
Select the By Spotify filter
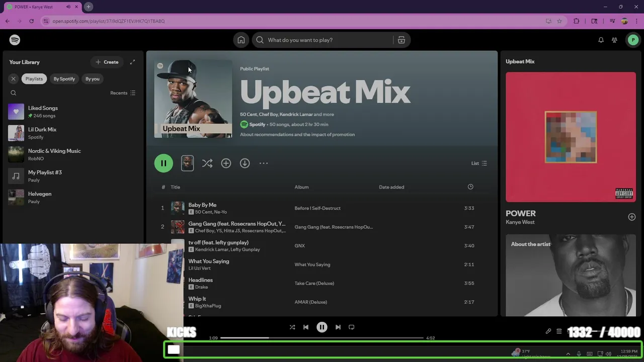pos(64,78)
